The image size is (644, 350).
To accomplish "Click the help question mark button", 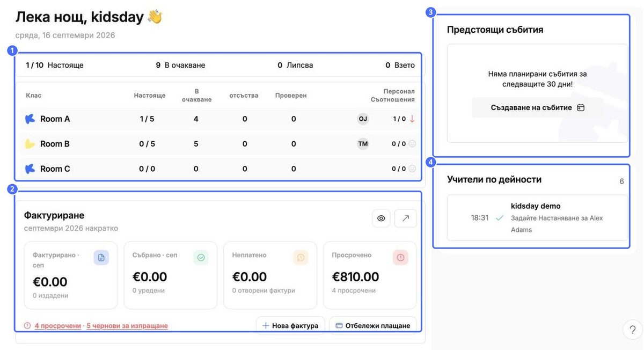I will [632, 330].
